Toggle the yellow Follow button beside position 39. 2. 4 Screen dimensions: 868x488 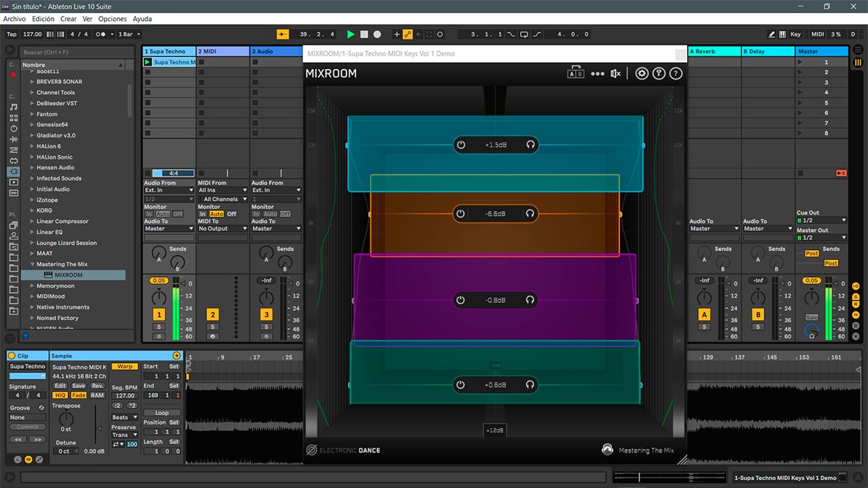pyautogui.click(x=283, y=34)
